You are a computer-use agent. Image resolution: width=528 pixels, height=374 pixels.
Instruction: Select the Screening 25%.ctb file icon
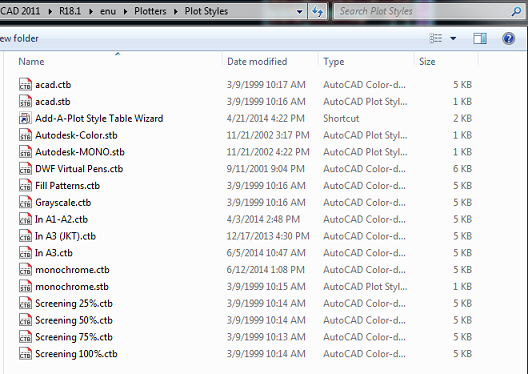(x=25, y=303)
